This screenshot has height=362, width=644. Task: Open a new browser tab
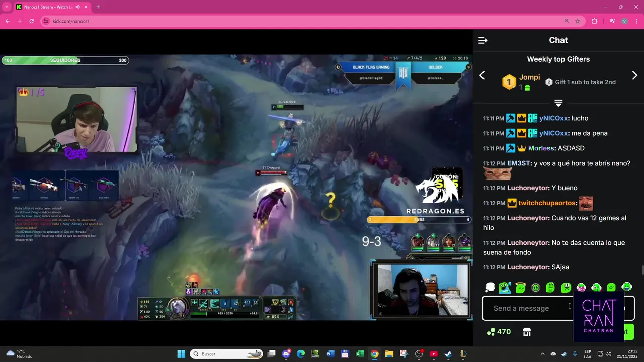pyautogui.click(x=98, y=7)
